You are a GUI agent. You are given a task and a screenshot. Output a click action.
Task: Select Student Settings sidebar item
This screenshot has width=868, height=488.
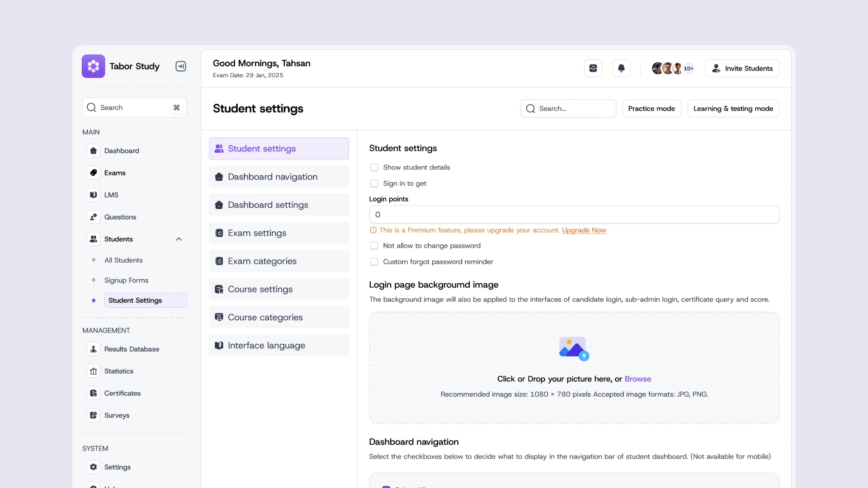(146, 300)
